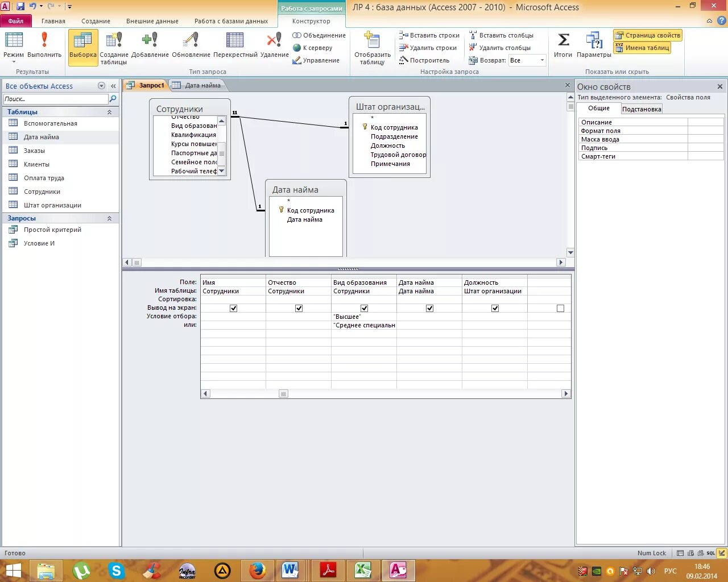Switch to Внешние данные ribbon tab

click(x=152, y=21)
